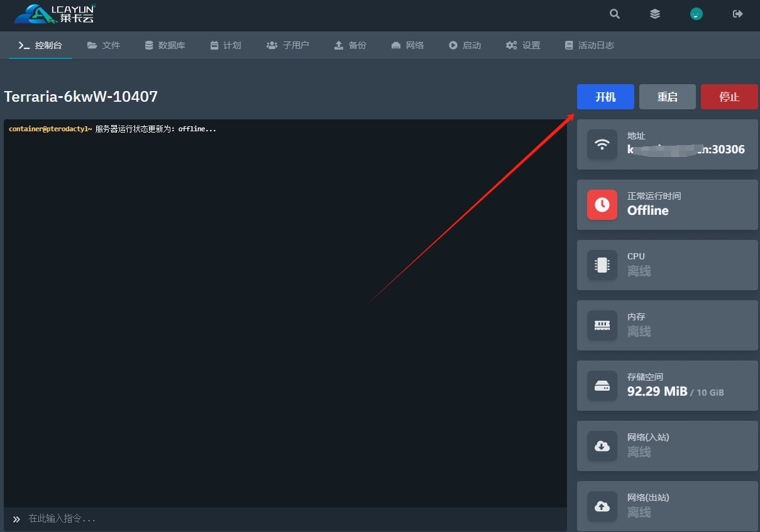The width and height of the screenshot is (760, 532).
Task: Click the logout arrow icon
Action: (738, 14)
